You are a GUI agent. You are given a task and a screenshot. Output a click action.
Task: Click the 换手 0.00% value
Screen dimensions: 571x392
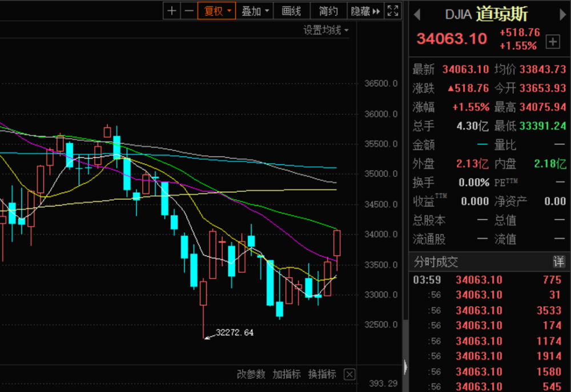coord(474,183)
